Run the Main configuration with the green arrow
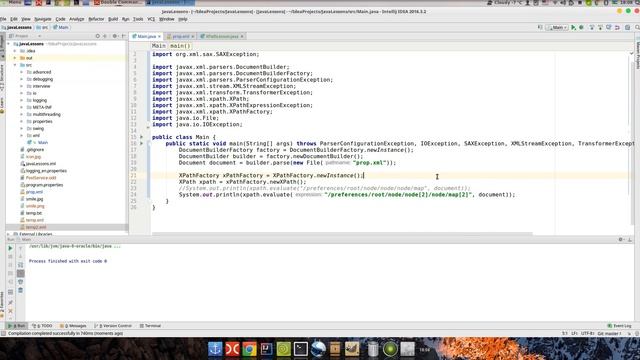Image resolution: width=640 pixels, height=360 pixels. [x=573, y=27]
